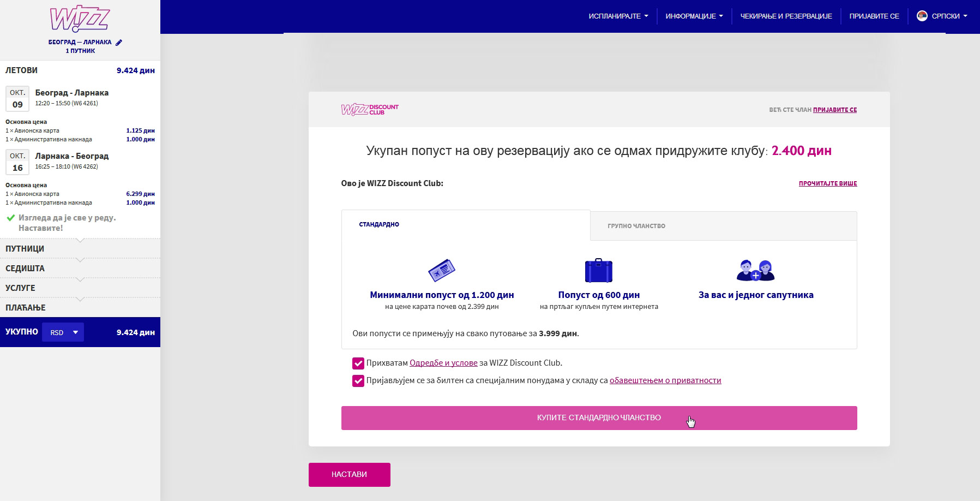Click the НАСТАВИ button

coord(349,475)
